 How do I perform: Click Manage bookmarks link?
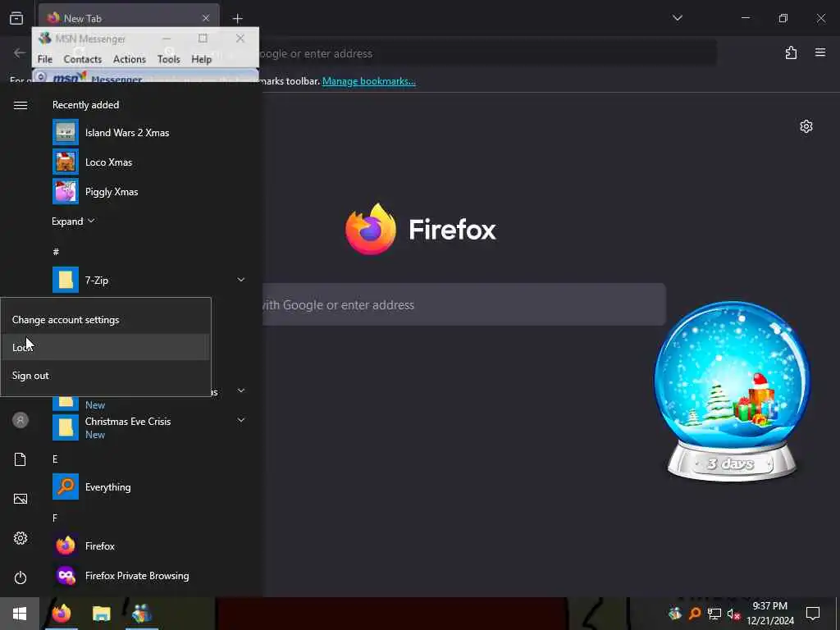(x=368, y=81)
